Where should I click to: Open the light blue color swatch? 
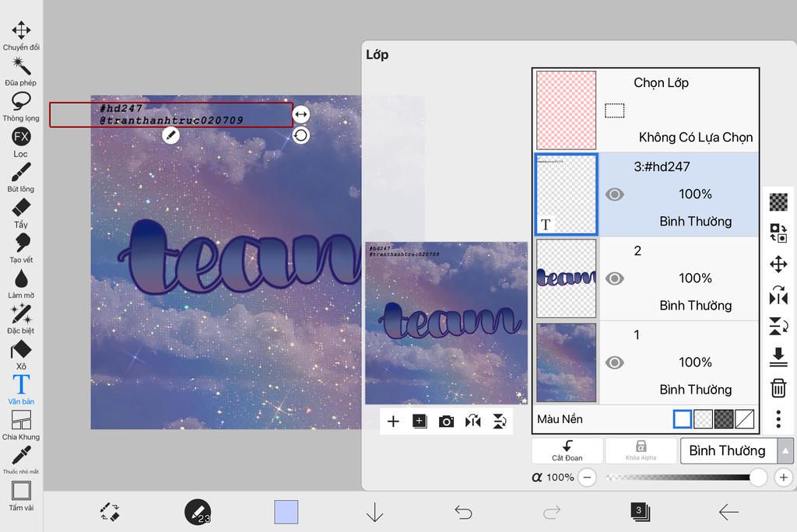[286, 512]
